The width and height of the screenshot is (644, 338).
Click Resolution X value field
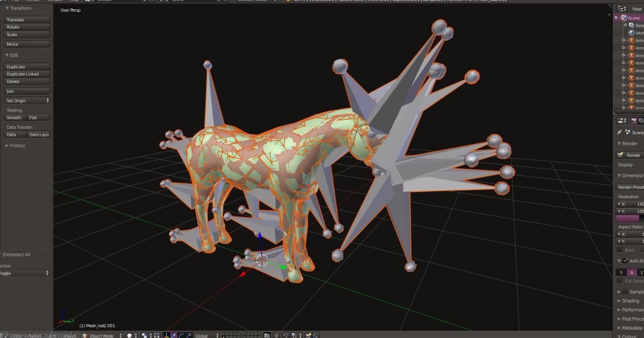click(x=630, y=204)
